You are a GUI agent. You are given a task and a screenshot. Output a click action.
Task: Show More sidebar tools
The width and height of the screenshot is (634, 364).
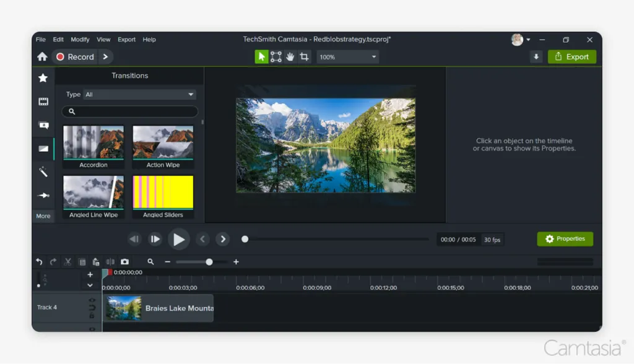pyautogui.click(x=43, y=216)
